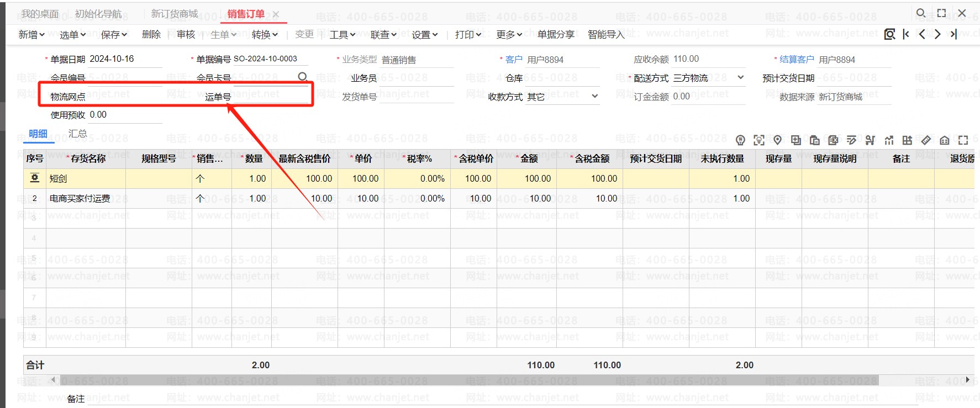Select the 短剑 item name cell

(86, 178)
